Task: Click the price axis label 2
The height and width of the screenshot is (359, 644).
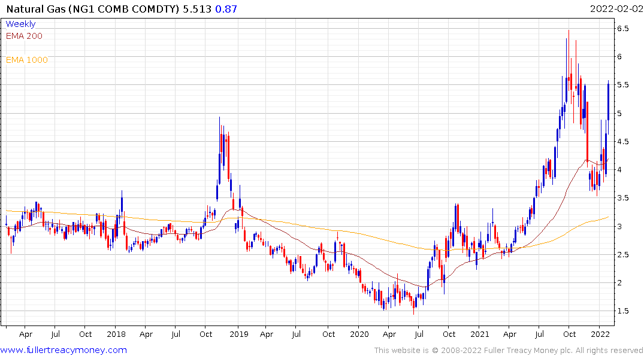Action: tap(619, 282)
